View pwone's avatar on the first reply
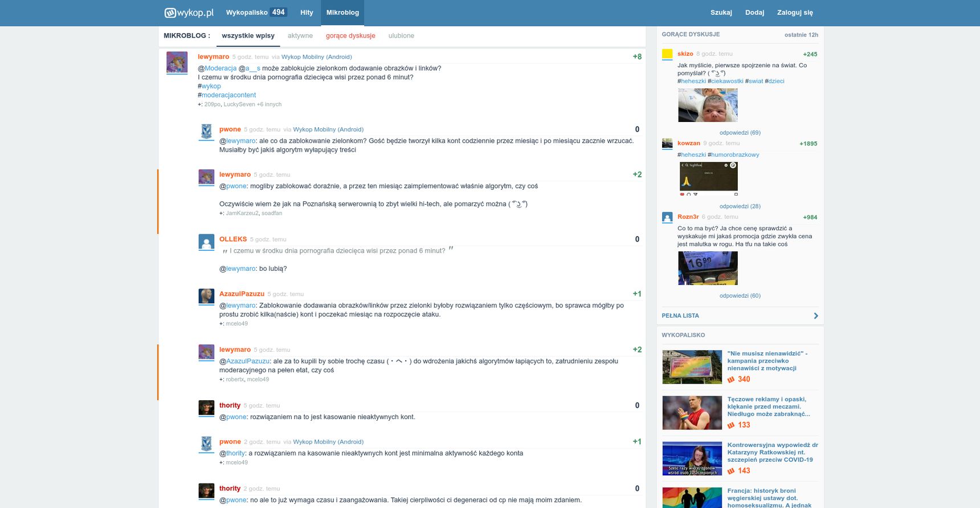Screen dimensions: 980x508 206,131
